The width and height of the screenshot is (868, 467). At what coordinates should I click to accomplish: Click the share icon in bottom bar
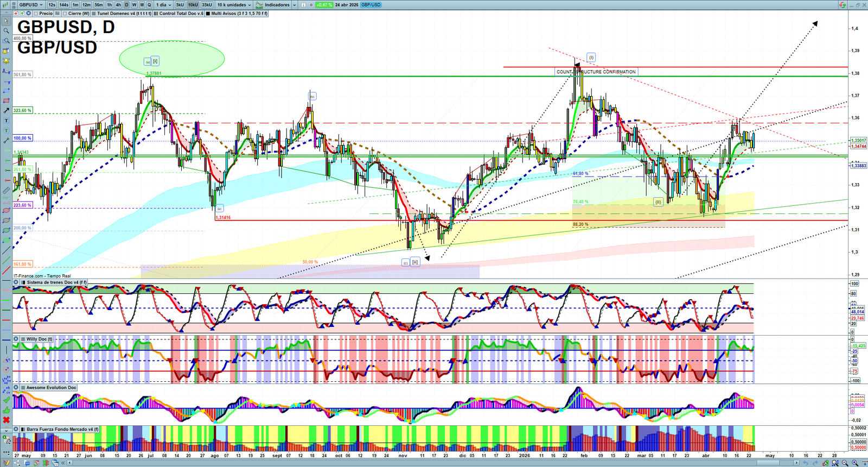[17, 463]
